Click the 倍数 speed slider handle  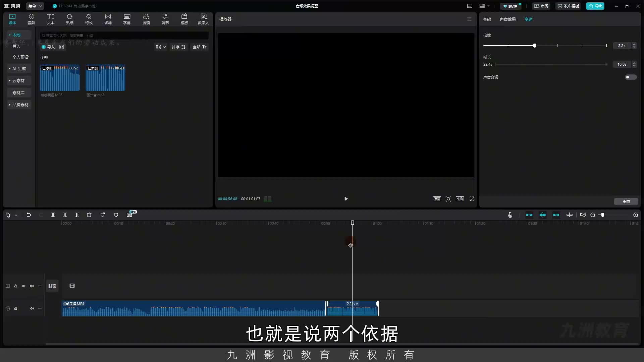pyautogui.click(x=534, y=46)
